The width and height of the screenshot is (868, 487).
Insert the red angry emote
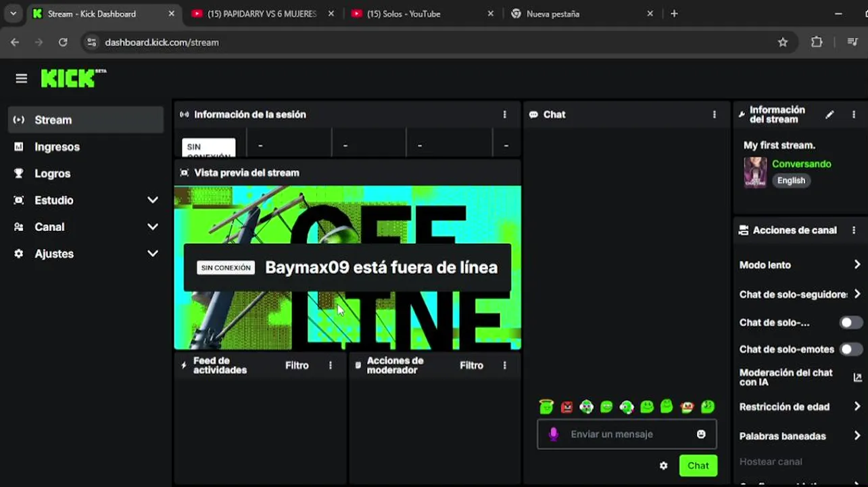click(x=566, y=407)
